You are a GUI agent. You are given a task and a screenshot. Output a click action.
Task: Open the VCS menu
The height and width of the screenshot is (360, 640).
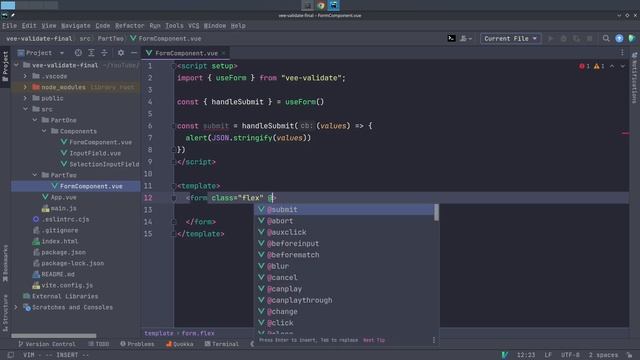[x=193, y=25]
